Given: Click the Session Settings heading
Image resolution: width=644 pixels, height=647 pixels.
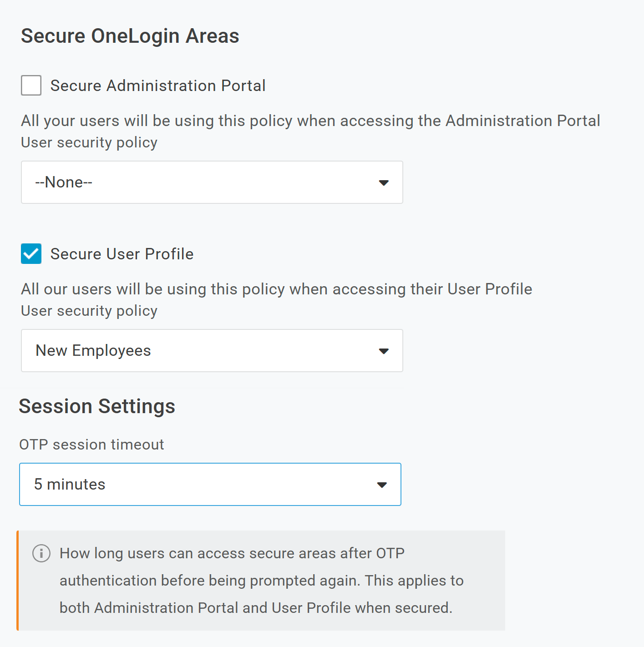Looking at the screenshot, I should pyautogui.click(x=97, y=406).
